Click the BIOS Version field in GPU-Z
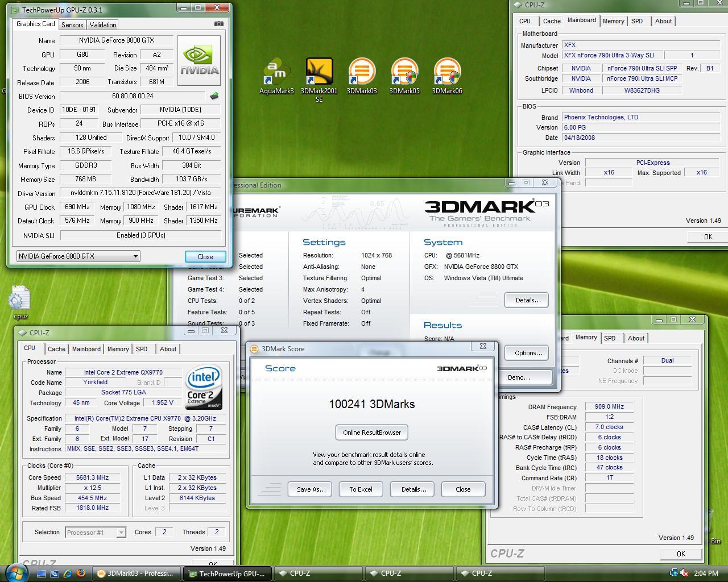Screen dimensions: 728x582 click(x=133, y=96)
